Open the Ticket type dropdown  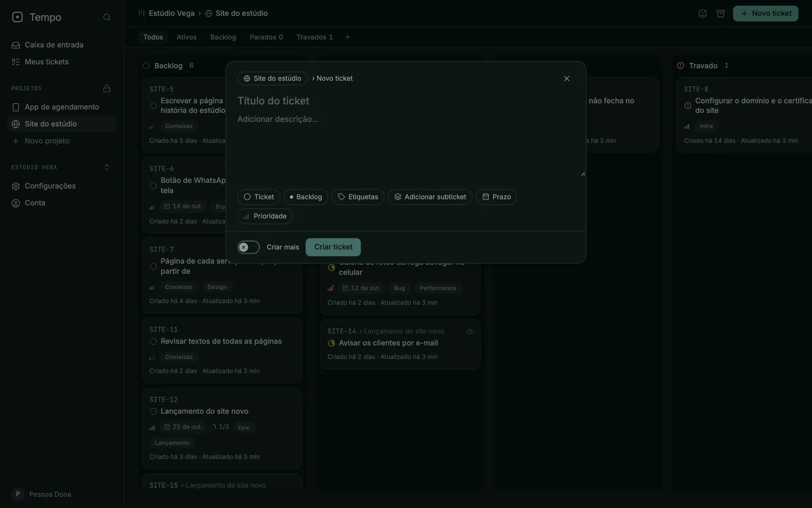coord(259,197)
